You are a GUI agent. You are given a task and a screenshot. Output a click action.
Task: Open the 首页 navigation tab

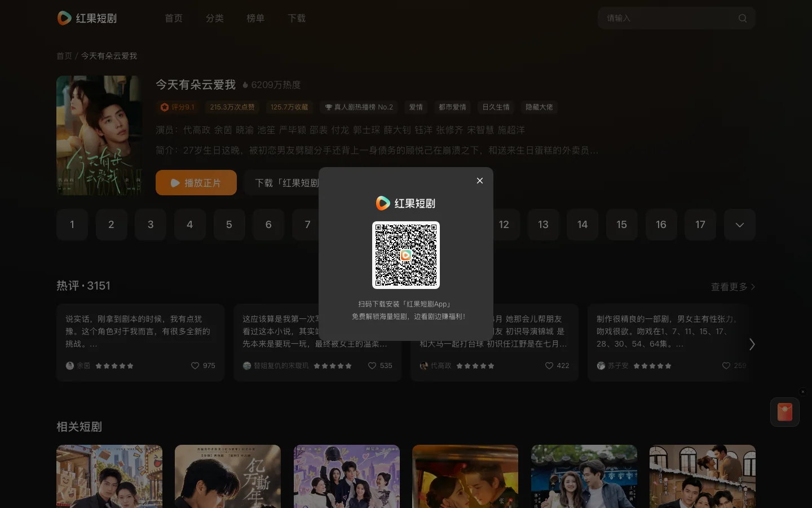174,18
